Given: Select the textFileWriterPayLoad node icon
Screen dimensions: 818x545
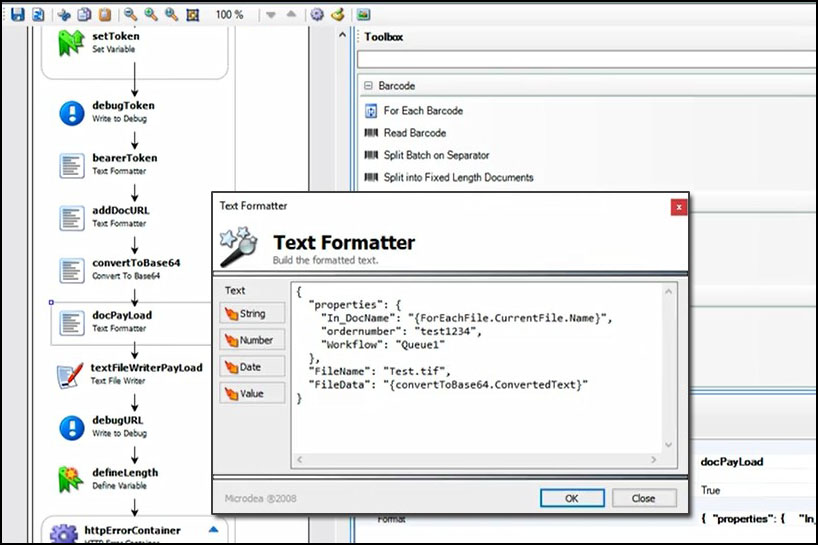Looking at the screenshot, I should (71, 374).
